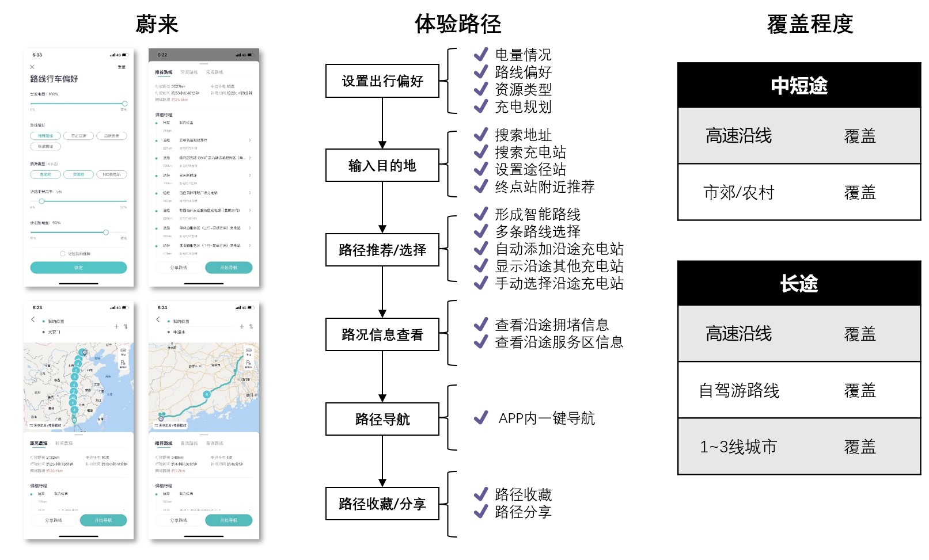Expand the 下行-普洱方向 stop chevron

[x=249, y=245]
